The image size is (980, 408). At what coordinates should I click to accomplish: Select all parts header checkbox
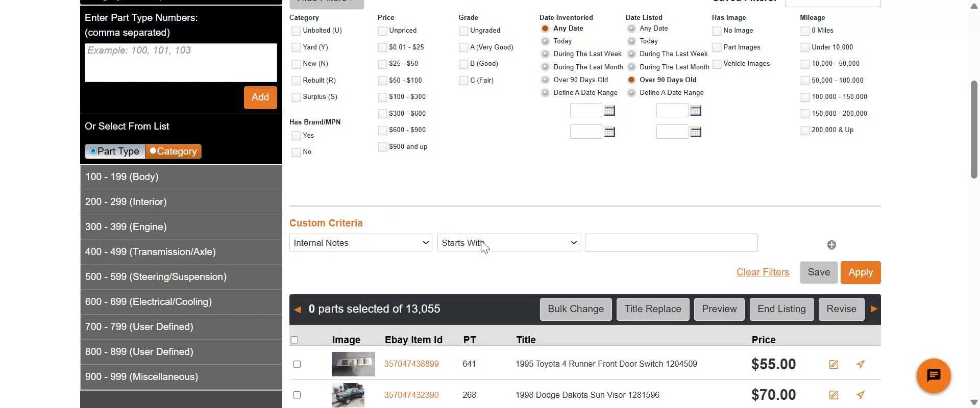click(x=294, y=340)
